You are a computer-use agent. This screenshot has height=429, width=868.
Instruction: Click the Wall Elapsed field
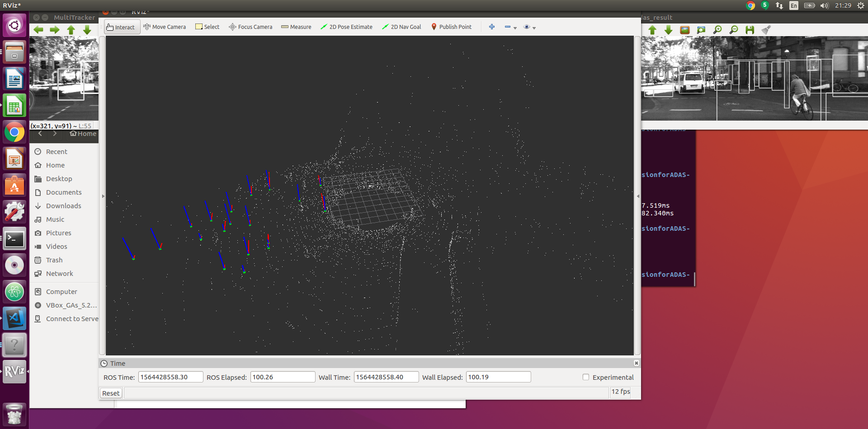[x=498, y=377]
